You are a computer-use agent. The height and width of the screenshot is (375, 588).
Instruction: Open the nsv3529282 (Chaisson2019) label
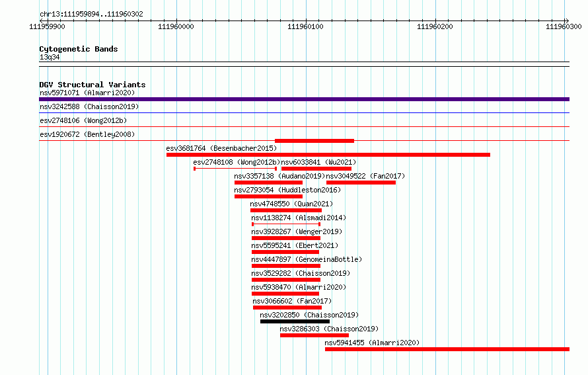301,273
